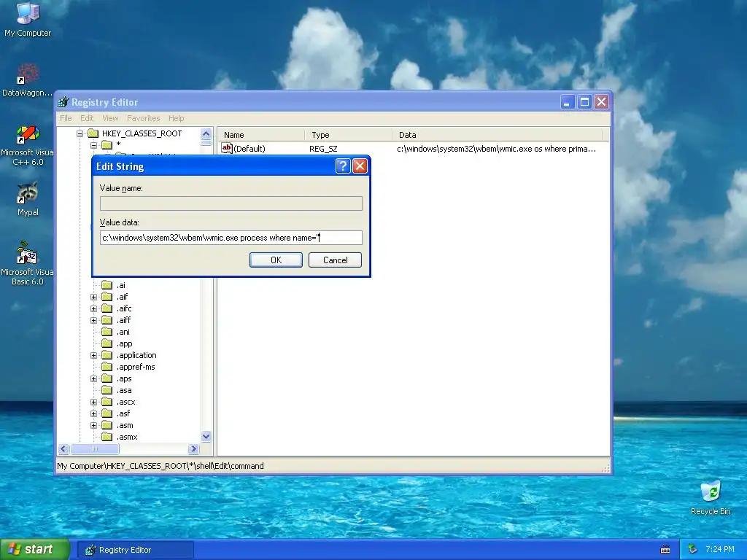Click the tree horizontal scrollbar thumb
This screenshot has width=747, height=560.
click(94, 448)
